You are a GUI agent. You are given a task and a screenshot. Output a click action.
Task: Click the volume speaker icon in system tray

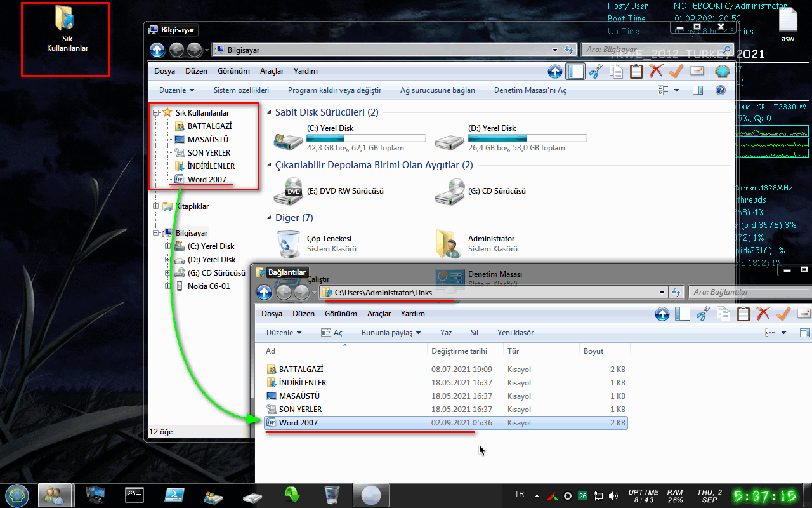(613, 495)
